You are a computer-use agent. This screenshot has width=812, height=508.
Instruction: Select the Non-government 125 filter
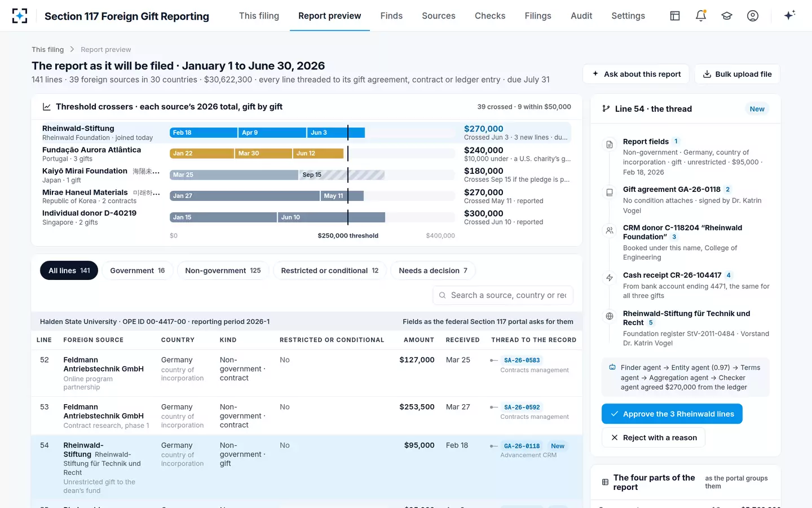pyautogui.click(x=223, y=270)
